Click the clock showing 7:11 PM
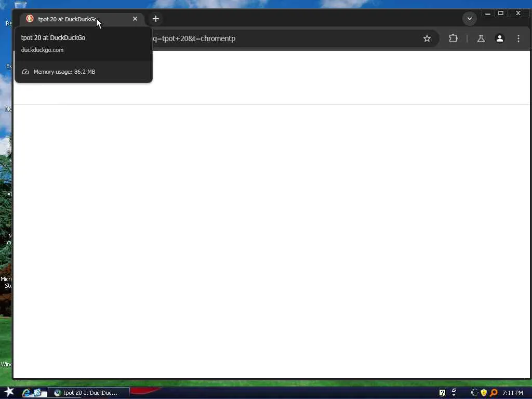The width and height of the screenshot is (532, 399). coord(513,393)
